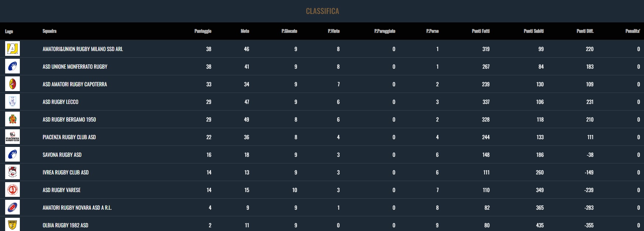Click the P.Giocate column header
Viewport: 644px width, 231px height.
pos(289,31)
